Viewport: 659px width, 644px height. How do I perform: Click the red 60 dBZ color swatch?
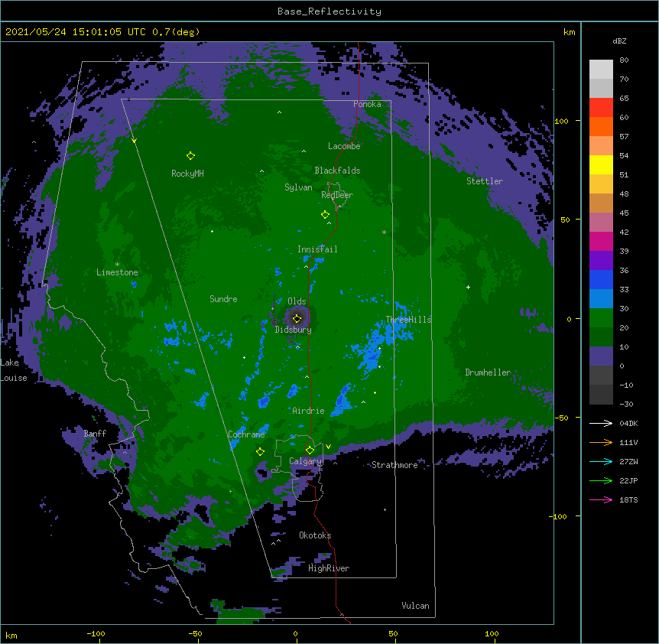(x=601, y=108)
